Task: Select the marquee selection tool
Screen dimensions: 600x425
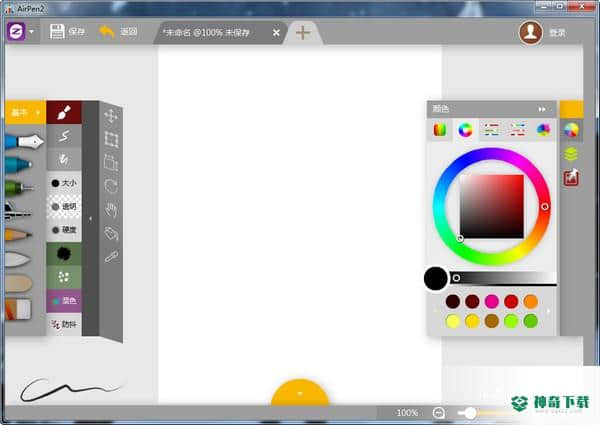Action: pos(111,163)
